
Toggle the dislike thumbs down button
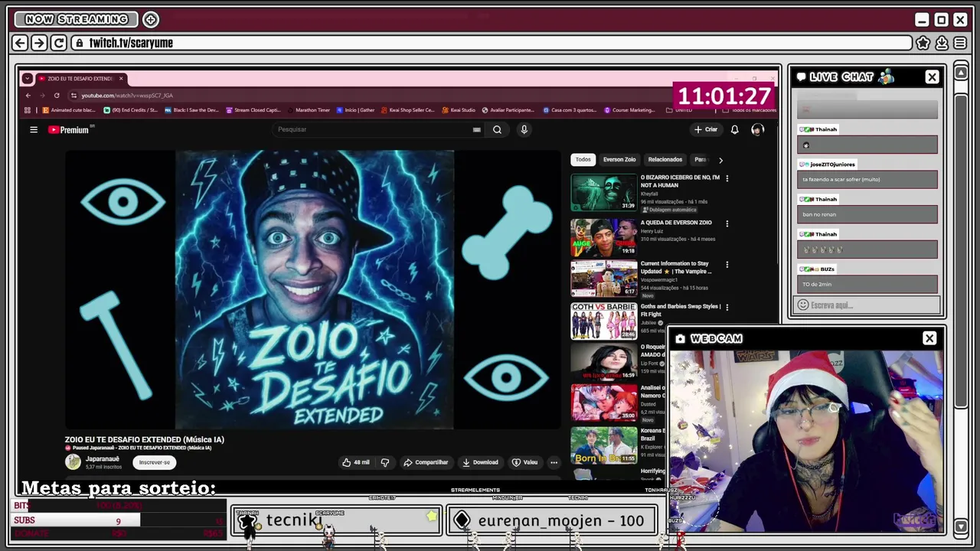coord(385,462)
